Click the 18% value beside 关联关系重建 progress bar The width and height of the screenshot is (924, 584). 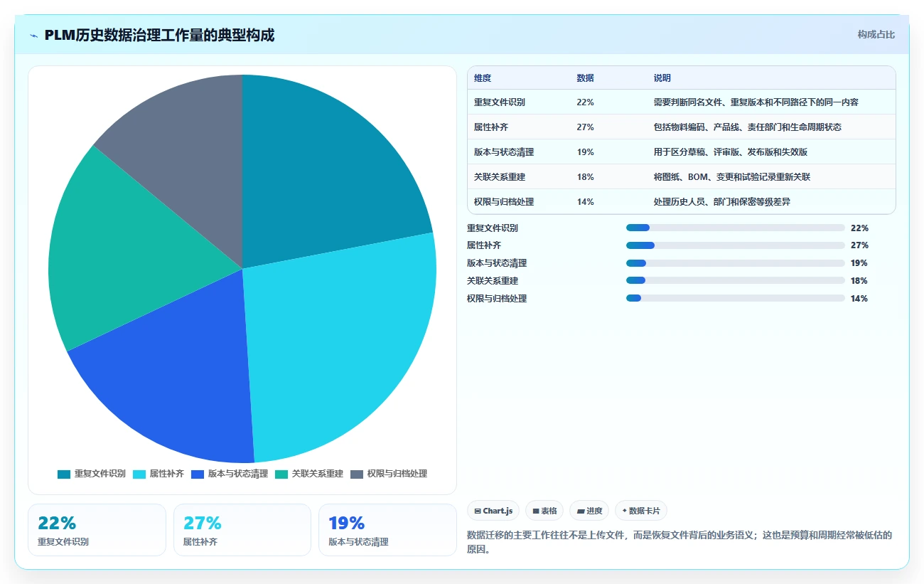coord(859,281)
